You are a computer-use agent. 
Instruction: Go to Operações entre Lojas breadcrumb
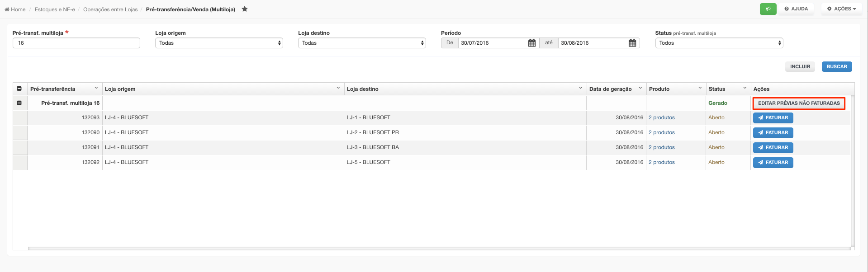[x=110, y=9]
